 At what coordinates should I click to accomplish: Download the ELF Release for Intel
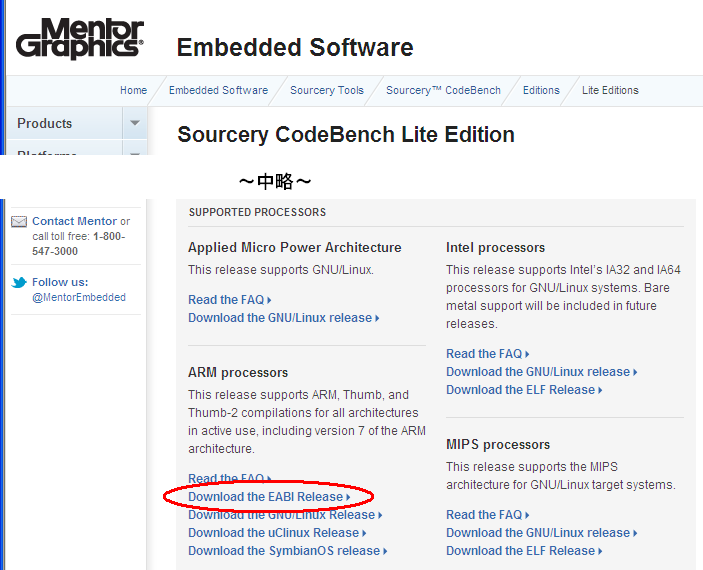[524, 389]
